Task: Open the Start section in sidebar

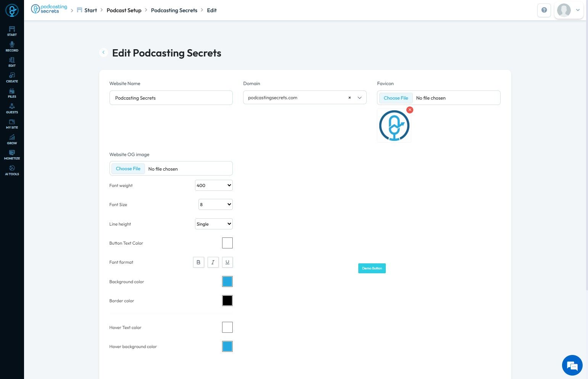Action: pyautogui.click(x=12, y=31)
